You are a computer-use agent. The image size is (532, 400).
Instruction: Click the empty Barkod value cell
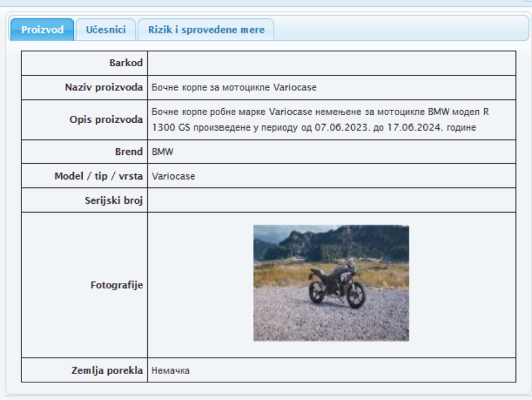(x=331, y=63)
